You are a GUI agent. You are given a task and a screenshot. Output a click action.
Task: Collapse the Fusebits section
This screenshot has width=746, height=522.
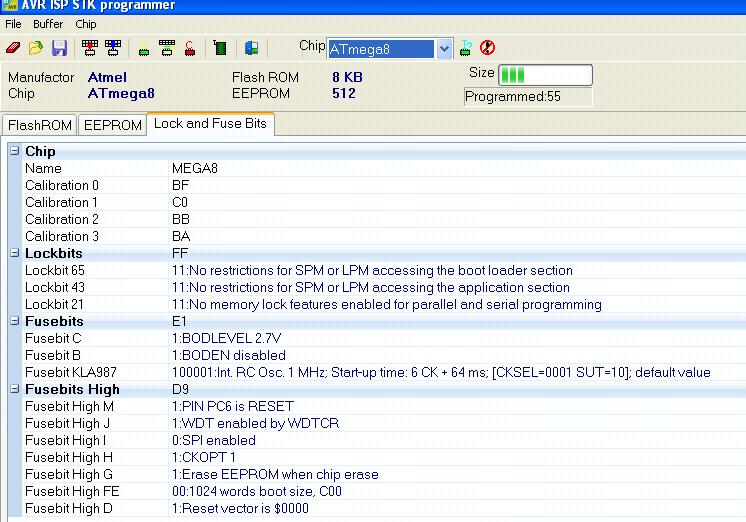[x=15, y=321]
